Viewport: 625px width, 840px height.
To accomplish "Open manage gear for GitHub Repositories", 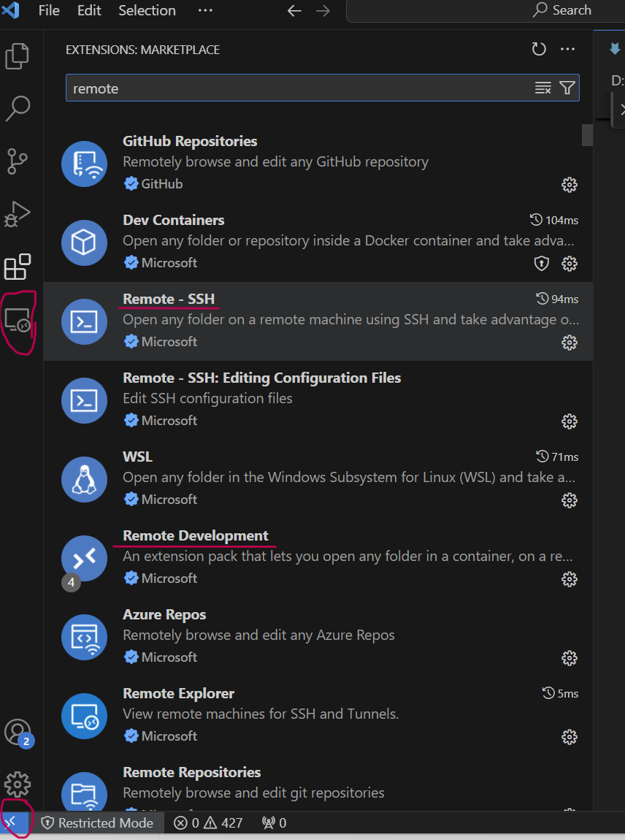I will coord(570,185).
